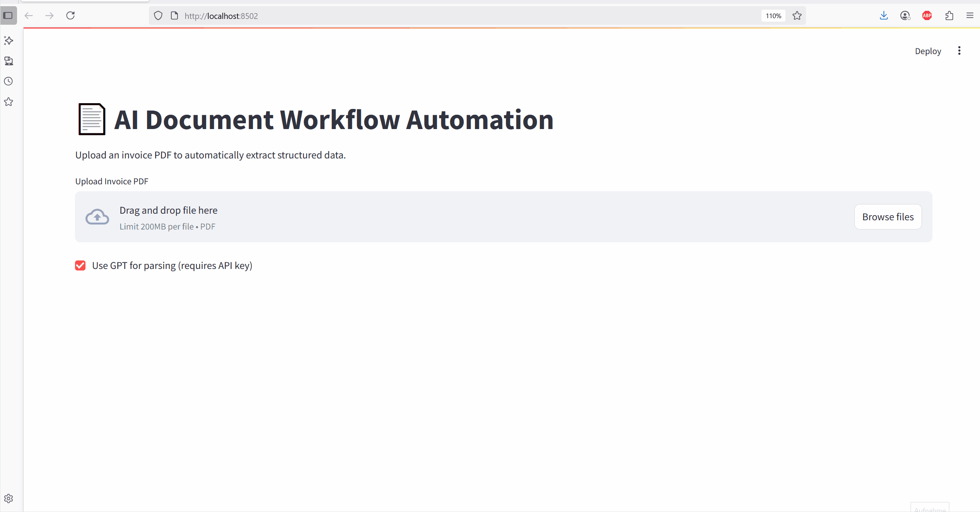Open the AI chatbot sparkle sidebar icon
The width and height of the screenshot is (980, 512).
click(x=9, y=41)
